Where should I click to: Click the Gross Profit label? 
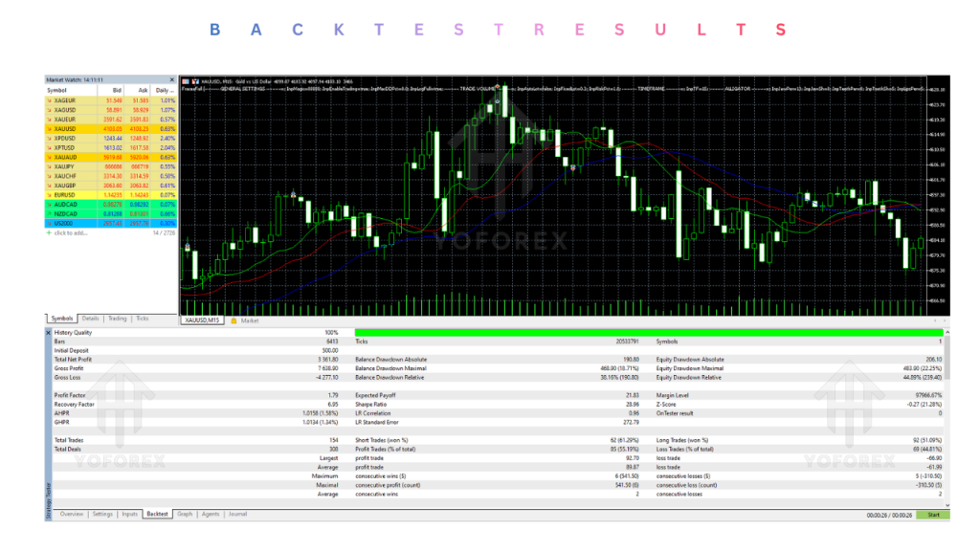coord(69,368)
